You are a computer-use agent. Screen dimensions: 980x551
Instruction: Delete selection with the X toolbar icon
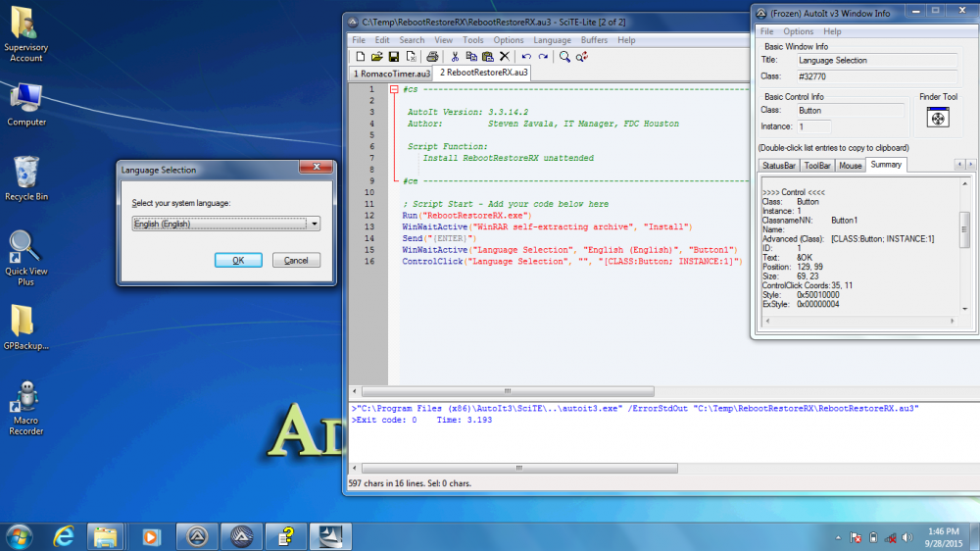(505, 57)
